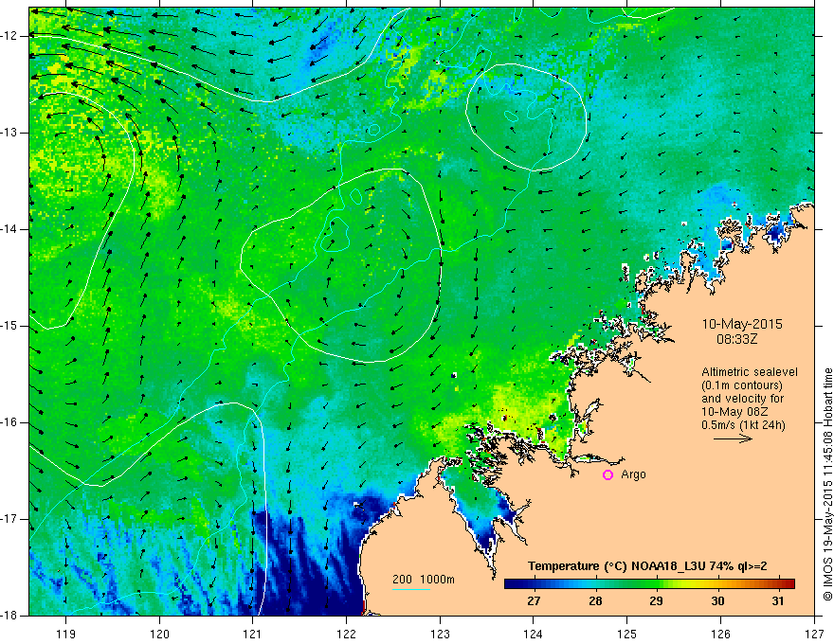The height and width of the screenshot is (644, 834).
Task: Click the '0.5m/s (1kt 24h)' scale text
Action: coord(744,425)
